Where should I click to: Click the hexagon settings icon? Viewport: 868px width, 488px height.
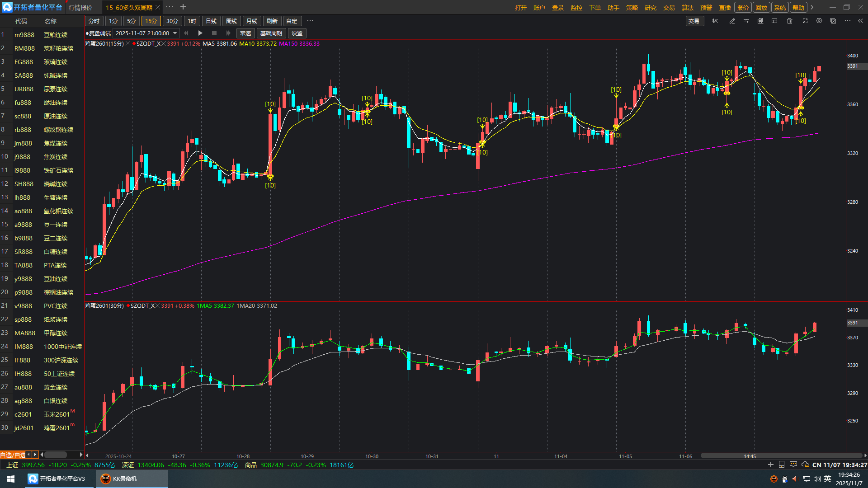pyautogui.click(x=819, y=21)
